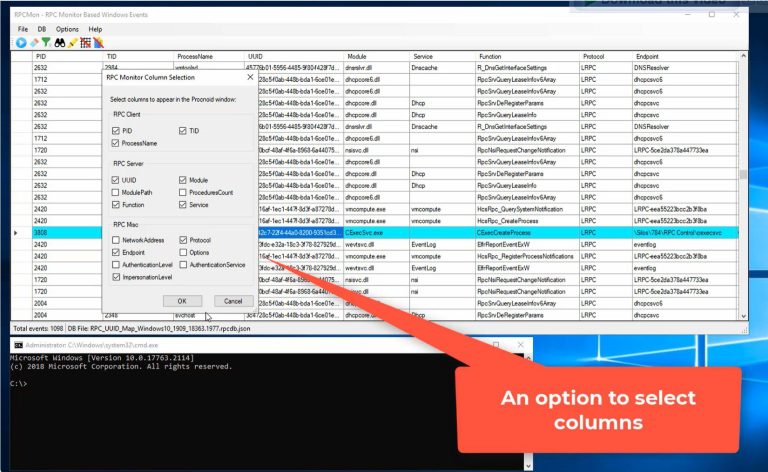Toggle the Function checkbox
Viewport: 768px width, 472px height.
pos(116,205)
